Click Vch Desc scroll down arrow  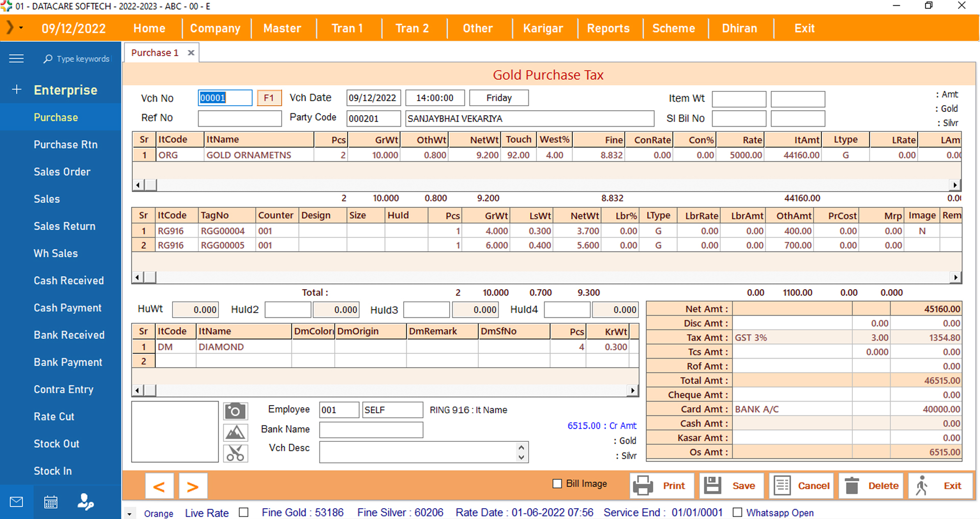click(521, 457)
